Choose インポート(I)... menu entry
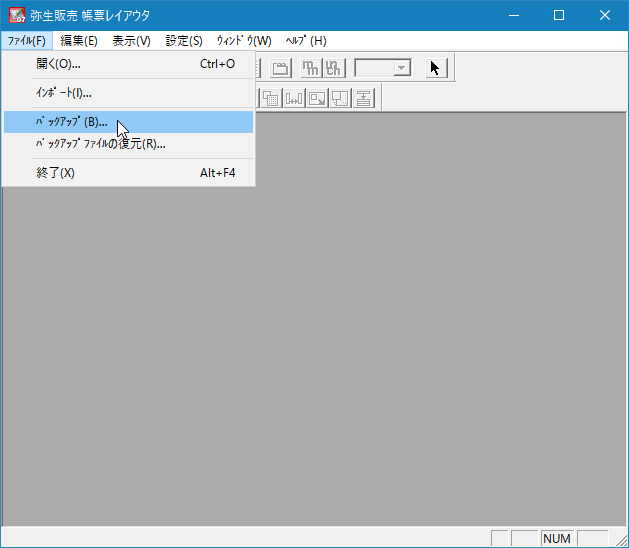 pos(128,93)
